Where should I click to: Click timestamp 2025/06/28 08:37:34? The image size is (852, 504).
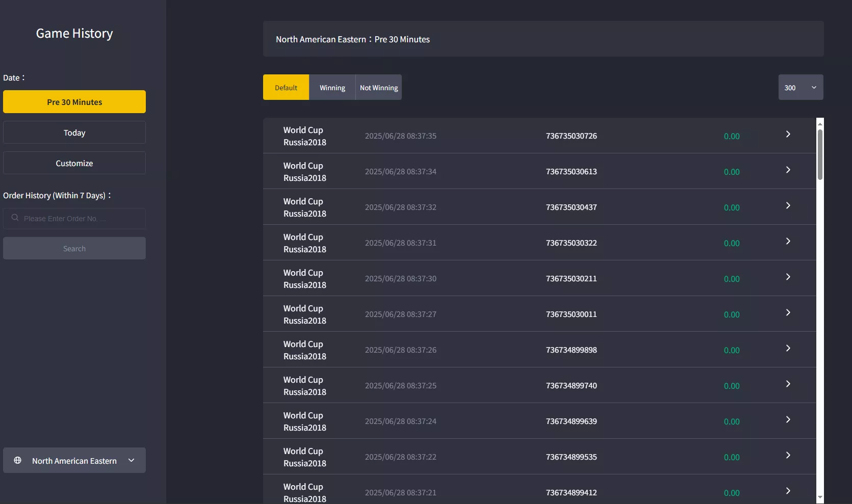[x=401, y=172]
